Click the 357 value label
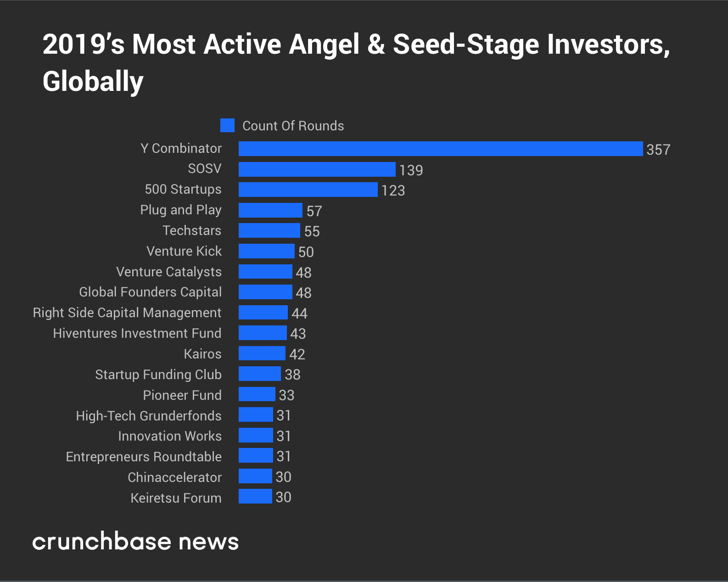728x582 pixels. pos(658,150)
